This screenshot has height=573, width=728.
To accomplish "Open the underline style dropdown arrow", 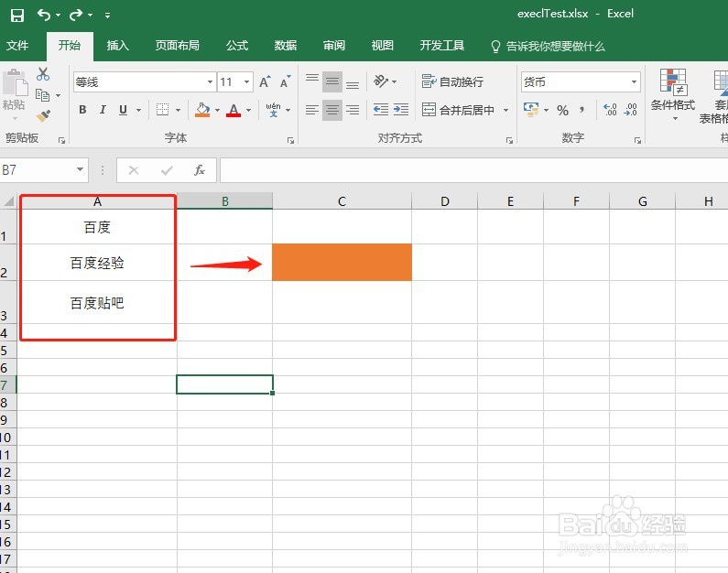I will tap(138, 110).
